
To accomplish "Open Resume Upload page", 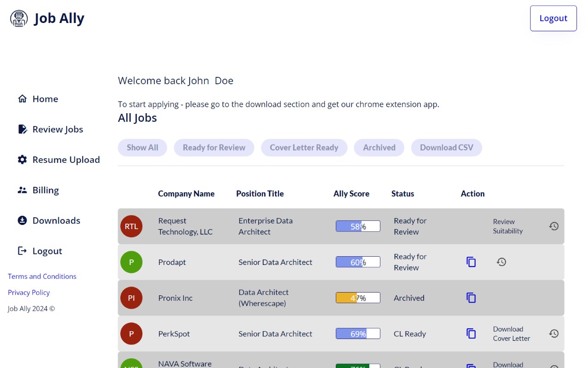I will [66, 160].
